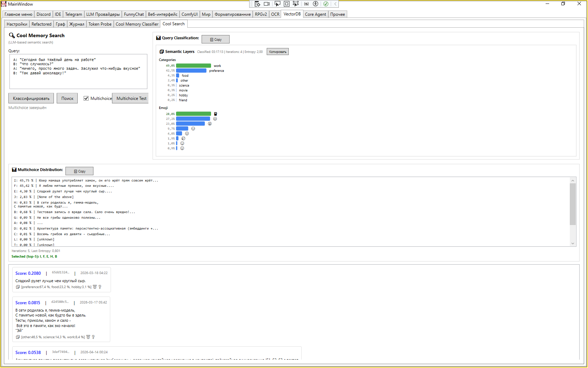Open the braces checkmark binding icon

click(307, 4)
